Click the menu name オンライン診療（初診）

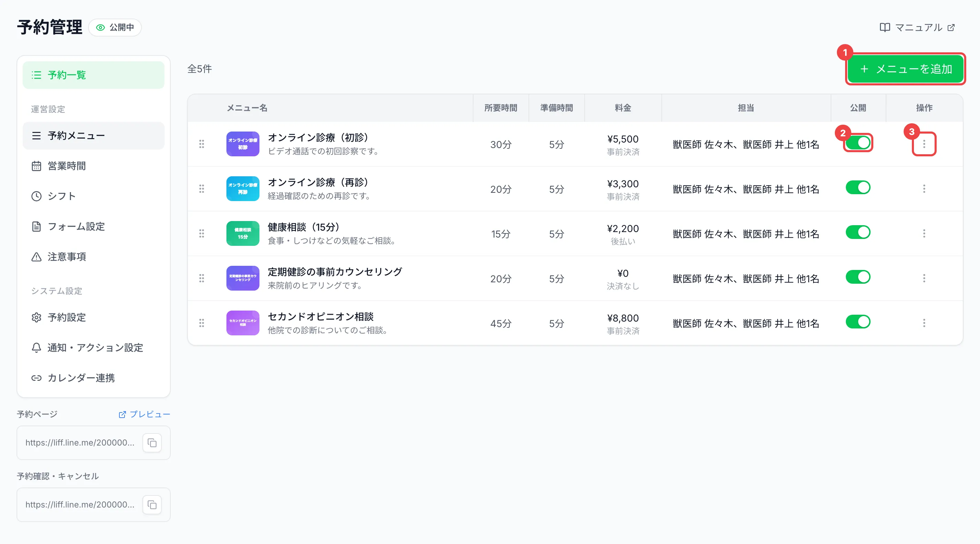[318, 138]
